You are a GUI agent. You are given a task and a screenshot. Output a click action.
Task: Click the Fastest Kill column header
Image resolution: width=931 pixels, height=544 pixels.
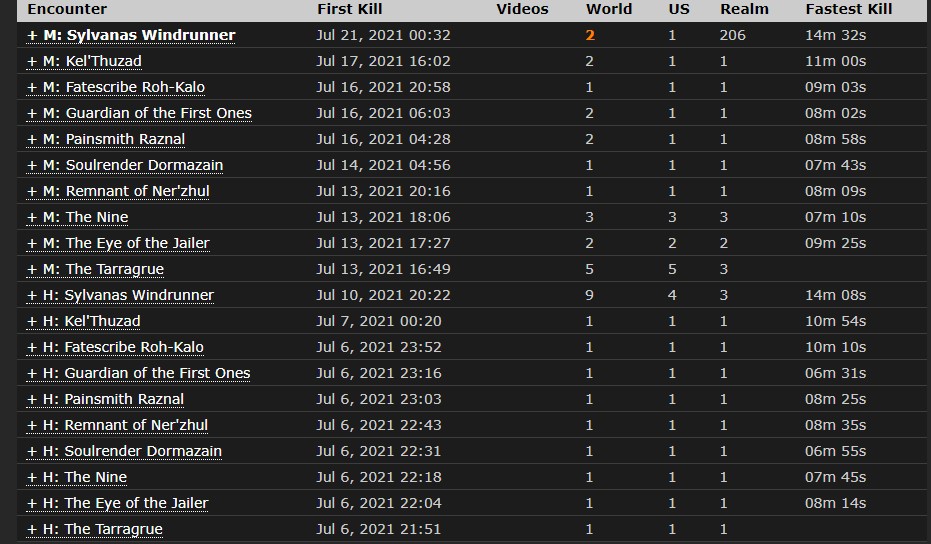coord(848,9)
